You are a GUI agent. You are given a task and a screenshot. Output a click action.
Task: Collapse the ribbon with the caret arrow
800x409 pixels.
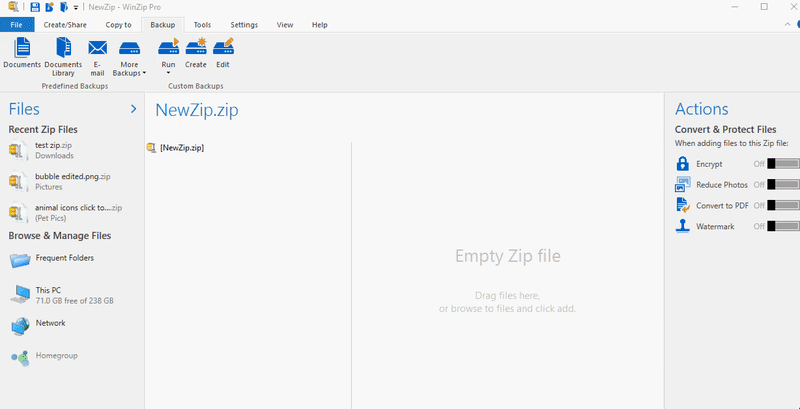pyautogui.click(x=787, y=24)
